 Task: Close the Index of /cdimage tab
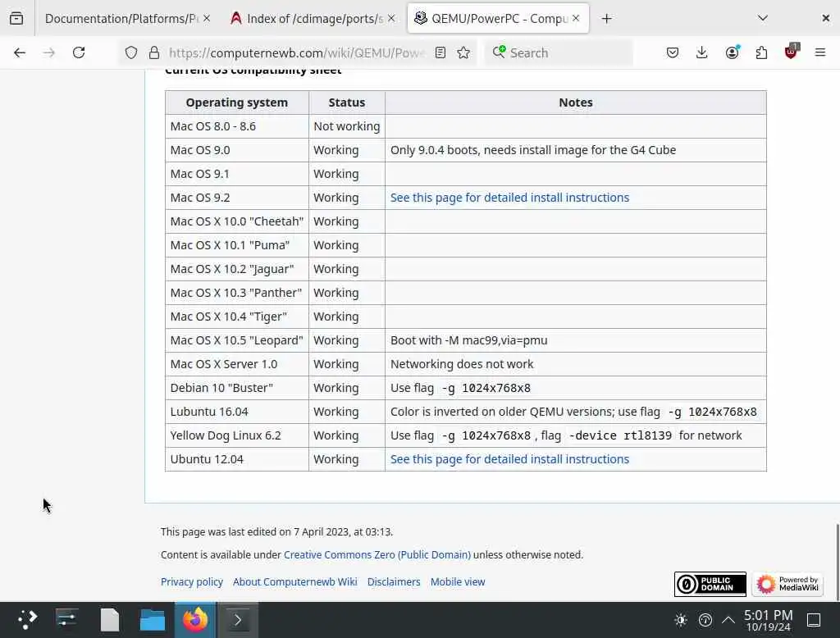point(391,18)
